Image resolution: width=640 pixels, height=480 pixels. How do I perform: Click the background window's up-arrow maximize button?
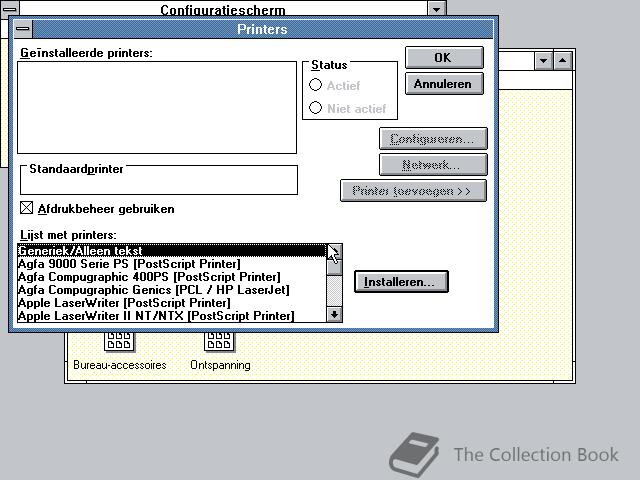point(562,61)
